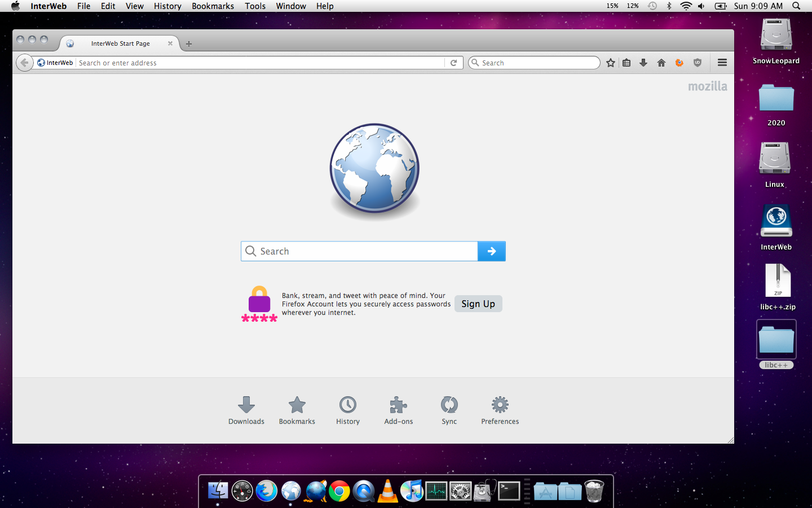812x508 pixels.
Task: Open the Tools menu
Action: pos(255,6)
